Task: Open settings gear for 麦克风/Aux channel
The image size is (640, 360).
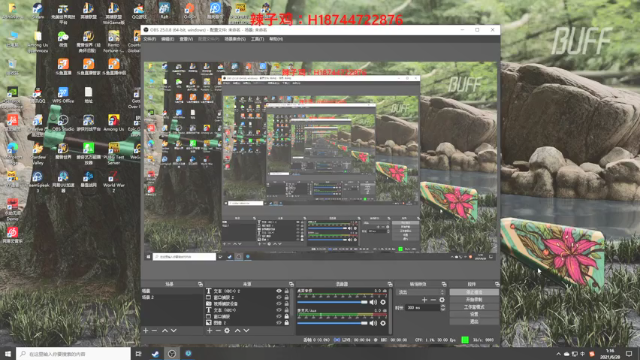Action: (x=383, y=323)
